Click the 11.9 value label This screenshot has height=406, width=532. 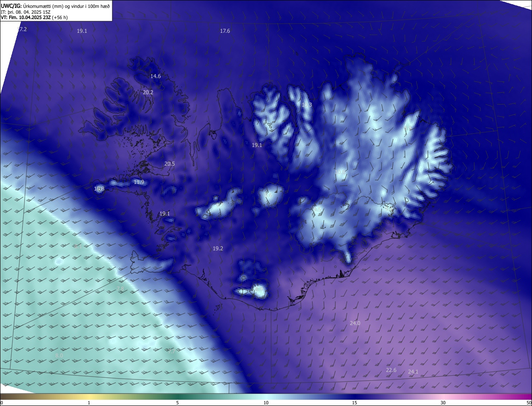[x=139, y=182]
